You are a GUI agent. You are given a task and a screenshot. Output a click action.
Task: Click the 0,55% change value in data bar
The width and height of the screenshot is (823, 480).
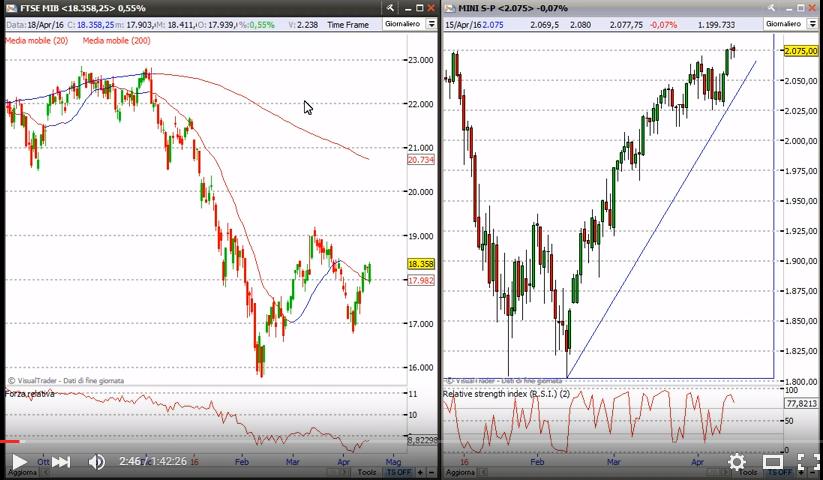pyautogui.click(x=261, y=25)
